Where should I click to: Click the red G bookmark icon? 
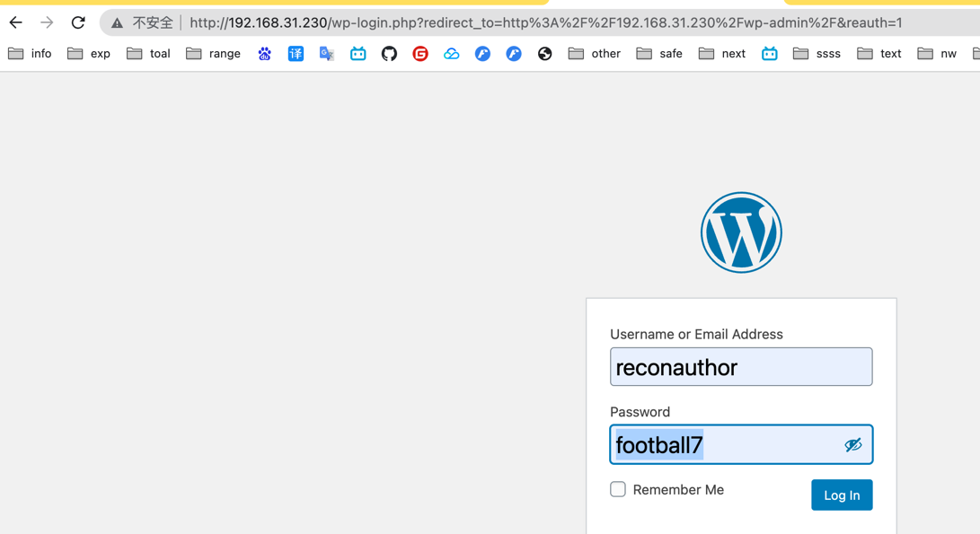(x=420, y=54)
